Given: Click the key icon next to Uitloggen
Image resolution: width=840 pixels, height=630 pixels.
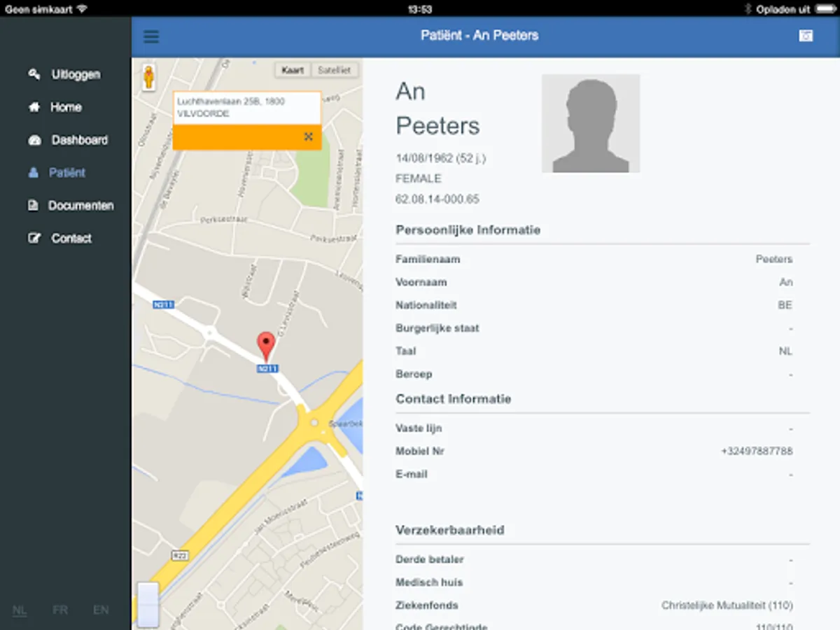Looking at the screenshot, I should coord(34,74).
